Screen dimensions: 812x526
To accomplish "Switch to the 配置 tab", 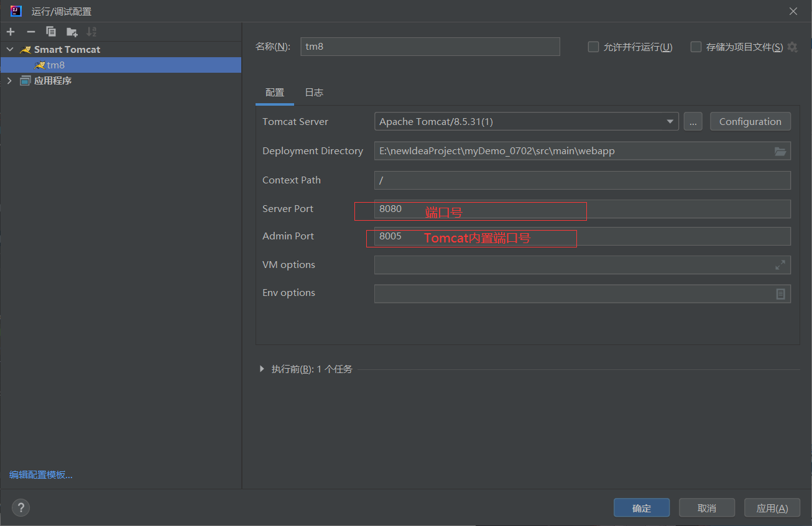I will coord(275,93).
